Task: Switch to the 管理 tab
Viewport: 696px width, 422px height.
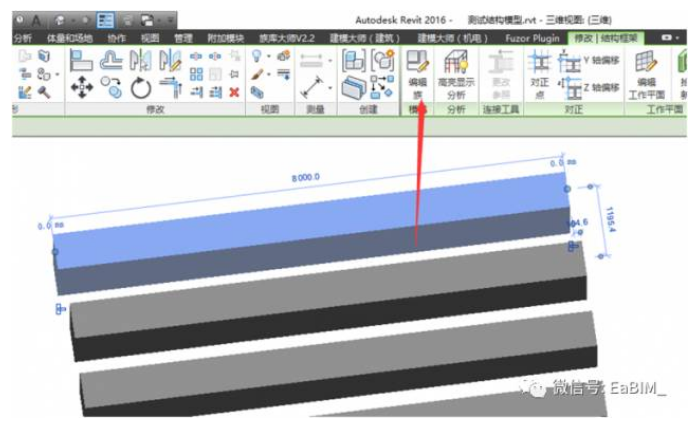Action: pyautogui.click(x=183, y=38)
